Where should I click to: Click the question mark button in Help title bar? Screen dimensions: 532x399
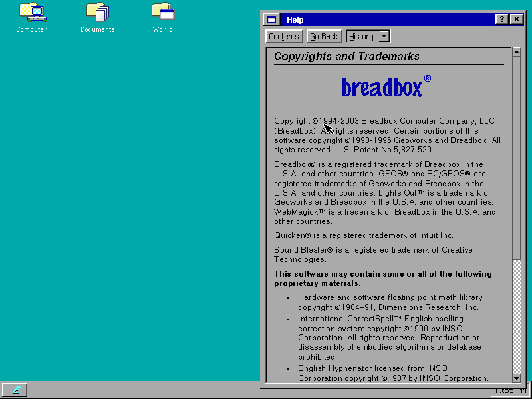tap(502, 19)
